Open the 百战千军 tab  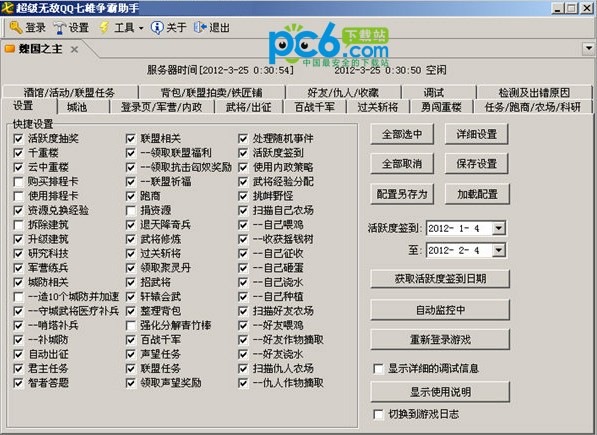pyautogui.click(x=315, y=107)
